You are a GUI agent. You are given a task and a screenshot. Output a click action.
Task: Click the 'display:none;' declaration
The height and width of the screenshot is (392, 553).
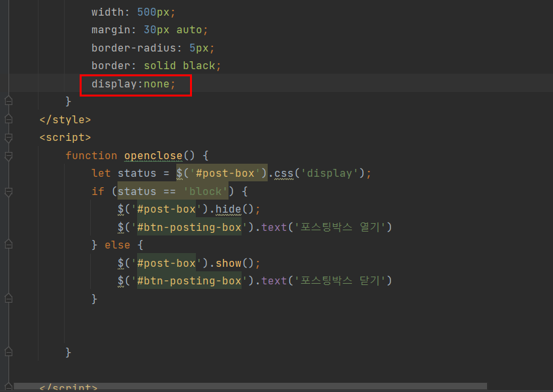click(x=133, y=84)
